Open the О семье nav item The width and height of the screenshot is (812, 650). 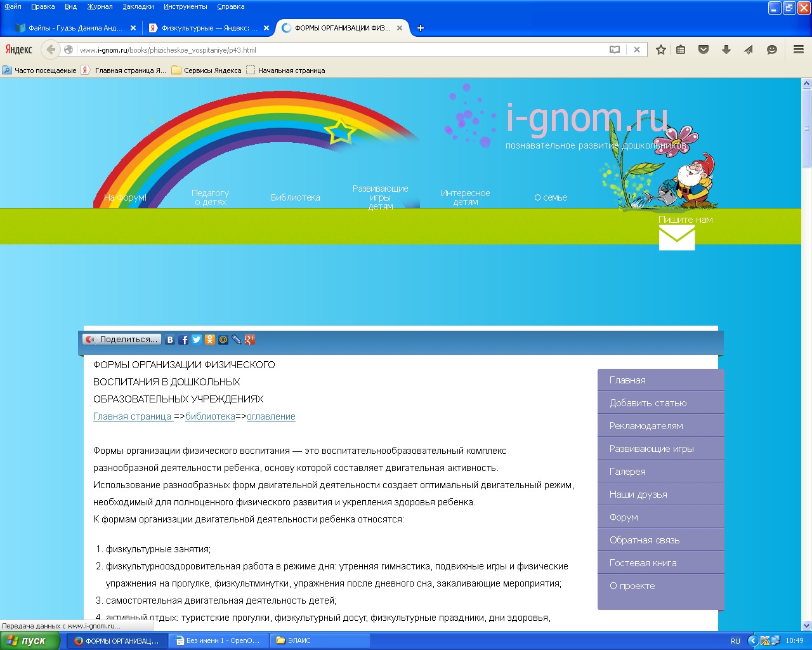point(551,197)
